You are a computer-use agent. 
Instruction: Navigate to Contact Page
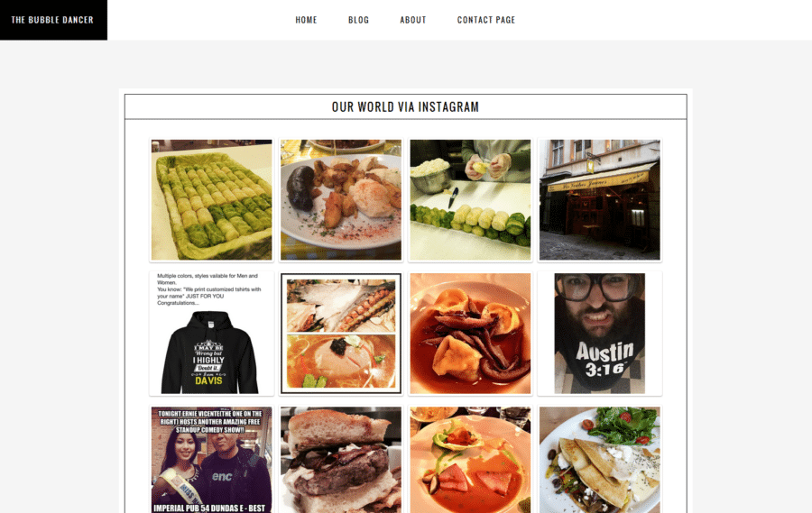485,20
